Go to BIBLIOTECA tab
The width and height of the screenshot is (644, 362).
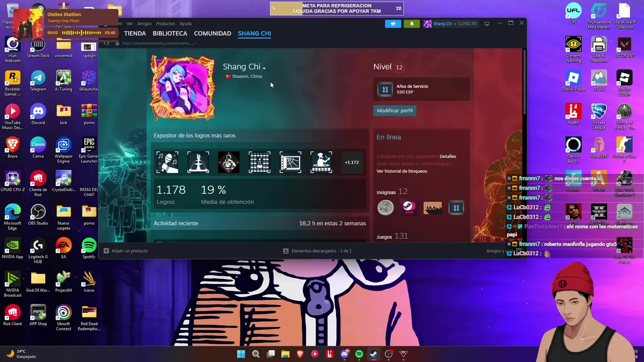click(170, 33)
